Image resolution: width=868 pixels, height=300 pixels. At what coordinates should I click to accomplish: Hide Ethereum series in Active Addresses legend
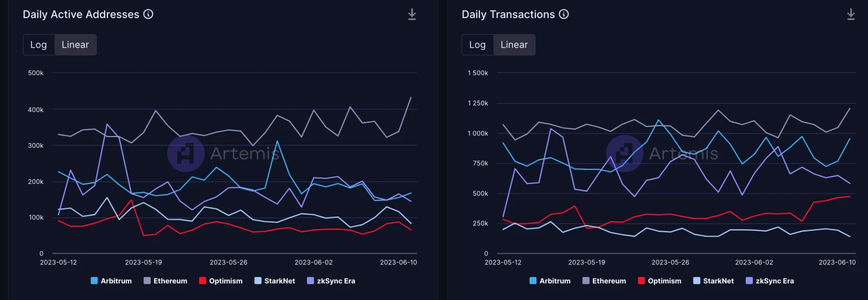point(165,281)
